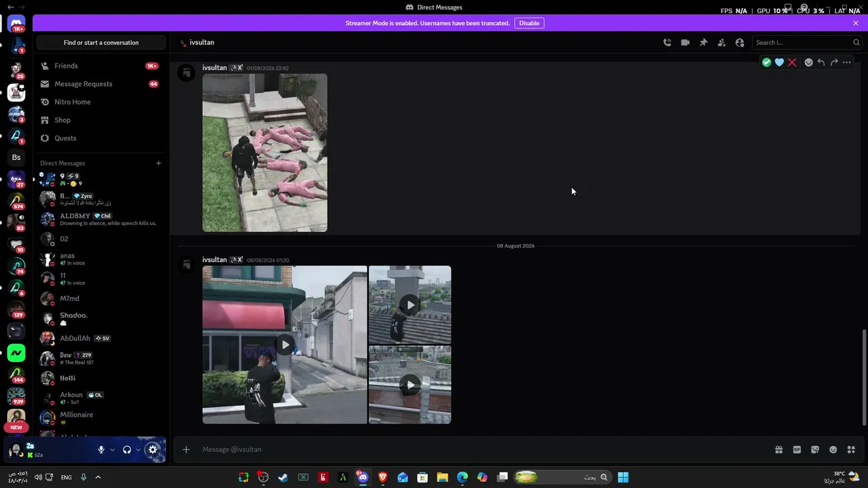
Task: Toggle headphone deafen
Action: (127, 450)
